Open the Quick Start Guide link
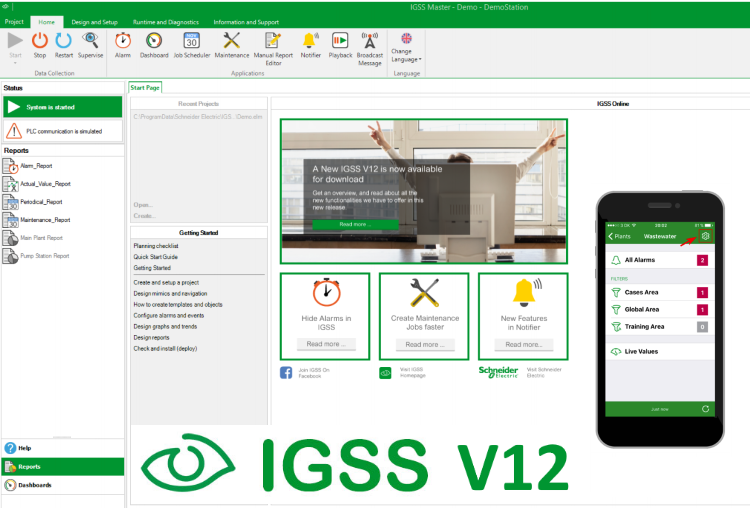The image size is (750, 508). 155,257
